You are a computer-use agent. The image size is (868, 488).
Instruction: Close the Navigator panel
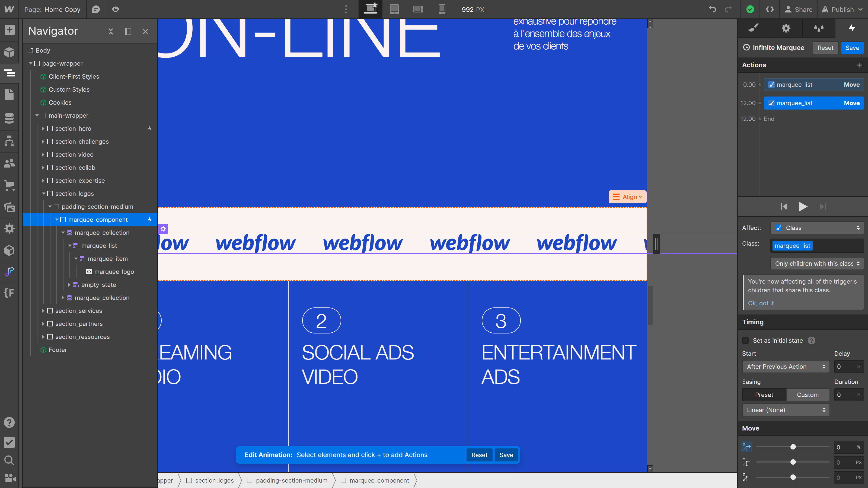145,31
